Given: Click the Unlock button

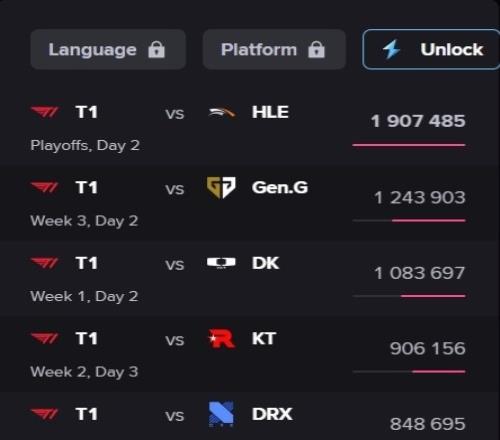Looking at the screenshot, I should (431, 49).
